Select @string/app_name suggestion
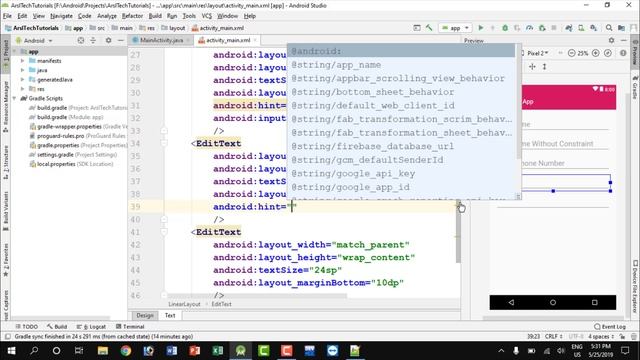Viewport: 640px width, 360px height. click(402, 64)
